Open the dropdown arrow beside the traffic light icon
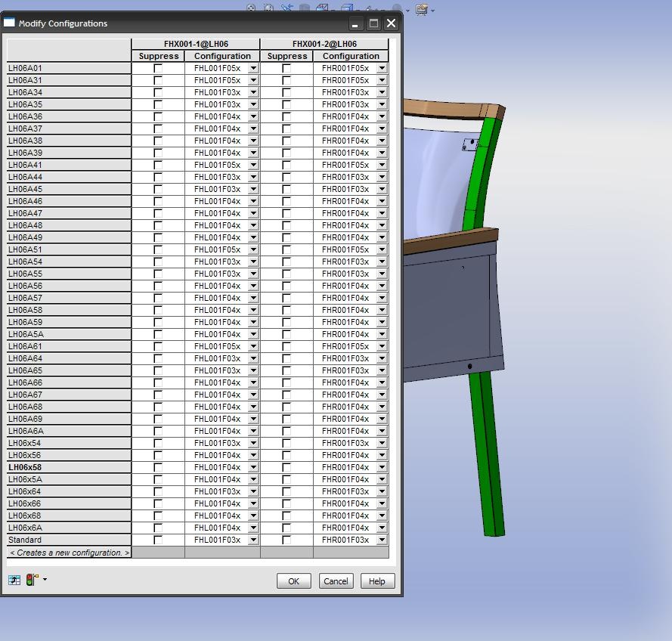Screen dimensions: 672x641 point(45,579)
